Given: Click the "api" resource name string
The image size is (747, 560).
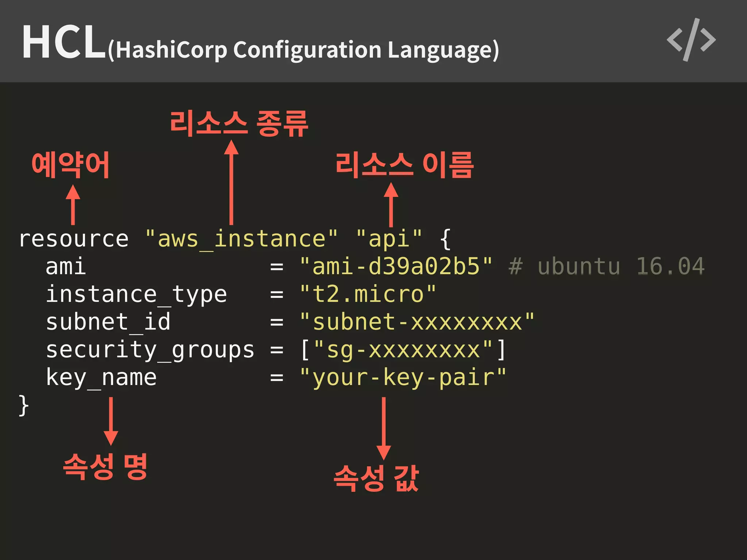Looking at the screenshot, I should coord(389,240).
